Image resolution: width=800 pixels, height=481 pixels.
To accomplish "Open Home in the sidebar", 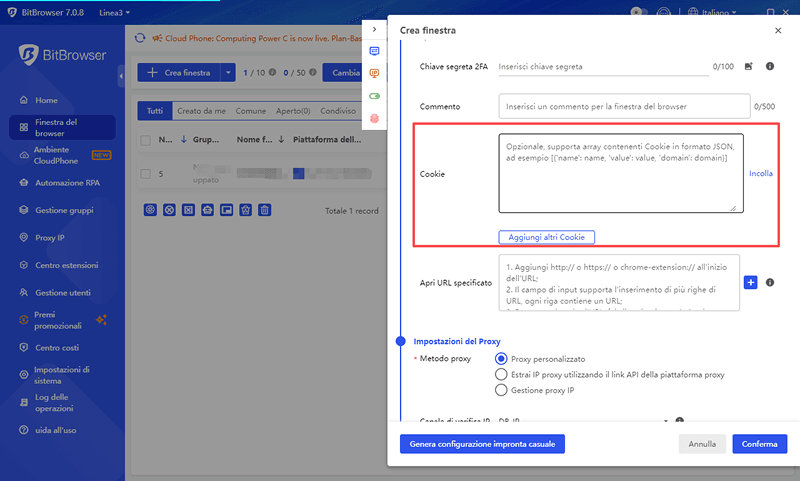I will coord(46,100).
